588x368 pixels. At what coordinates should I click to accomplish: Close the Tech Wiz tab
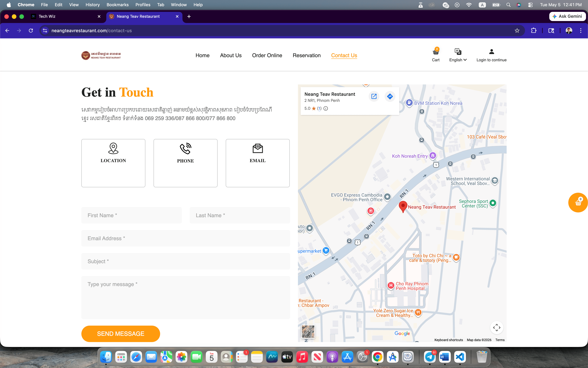[99, 16]
